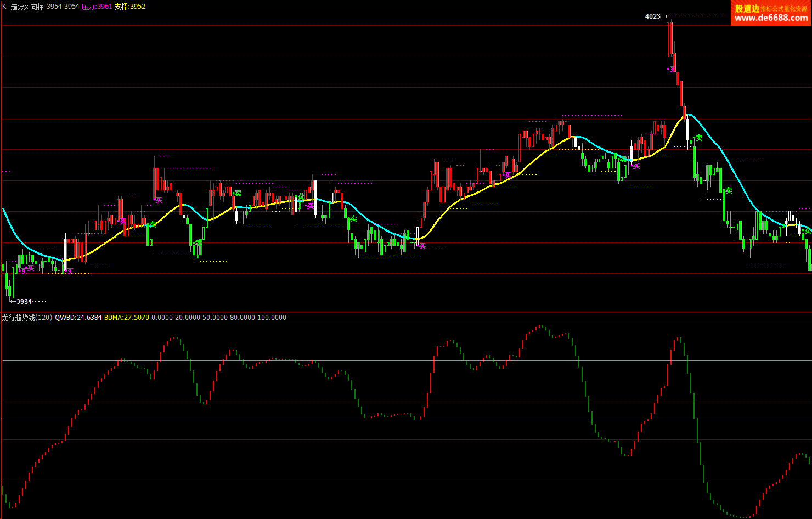
Task: Click the 买 marker under the 4023 peak
Action: pyautogui.click(x=672, y=70)
